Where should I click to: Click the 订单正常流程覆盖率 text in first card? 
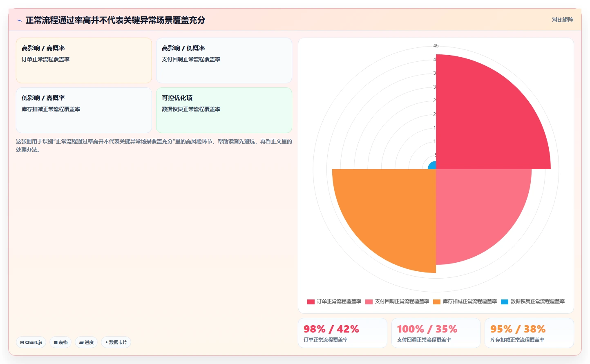point(46,59)
